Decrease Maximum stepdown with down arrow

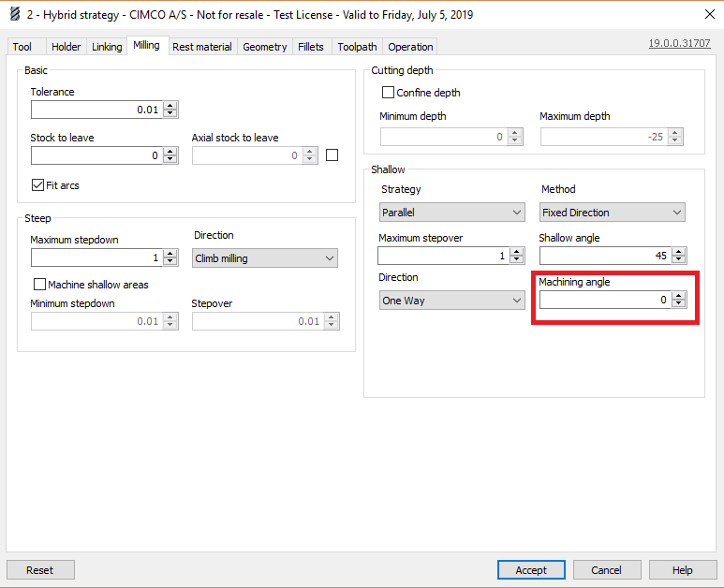tap(170, 261)
